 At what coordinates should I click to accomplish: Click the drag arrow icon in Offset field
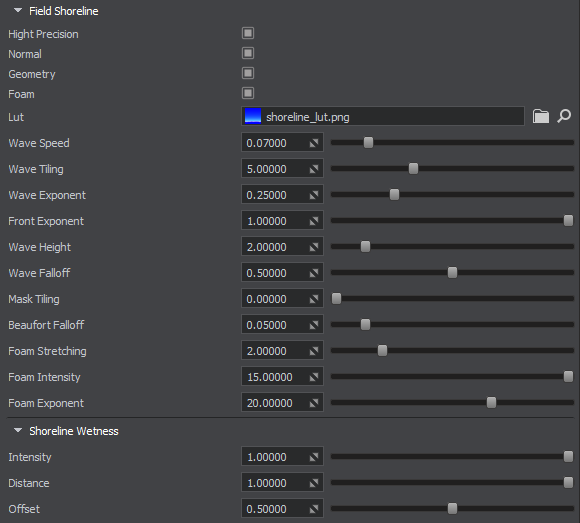tap(314, 509)
